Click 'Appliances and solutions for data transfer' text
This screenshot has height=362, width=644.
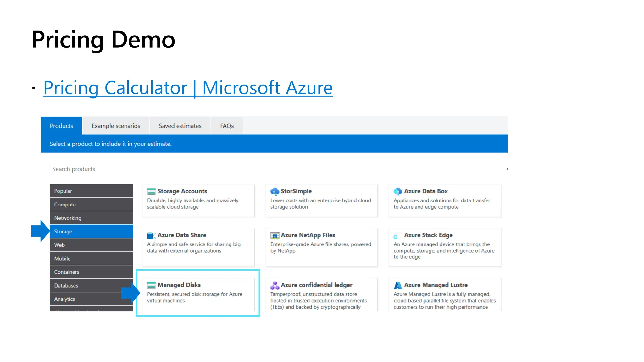tap(442, 204)
